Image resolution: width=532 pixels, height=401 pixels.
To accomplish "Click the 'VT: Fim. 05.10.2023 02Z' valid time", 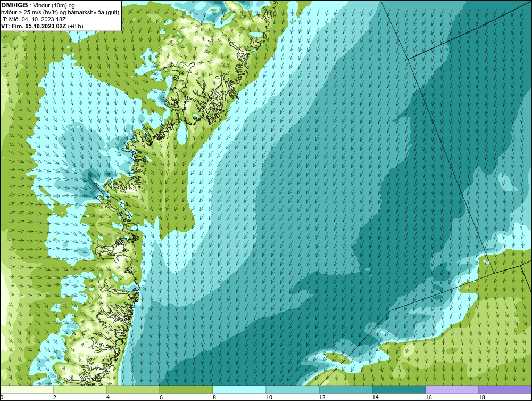I will [34, 26].
